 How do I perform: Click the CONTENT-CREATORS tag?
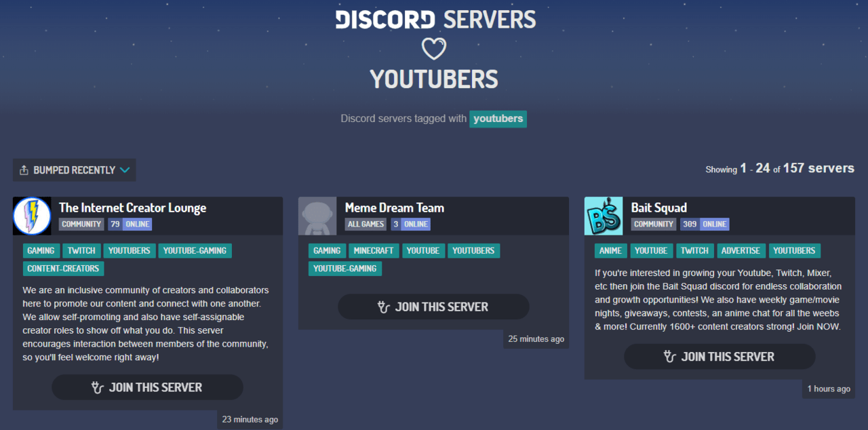tap(63, 269)
